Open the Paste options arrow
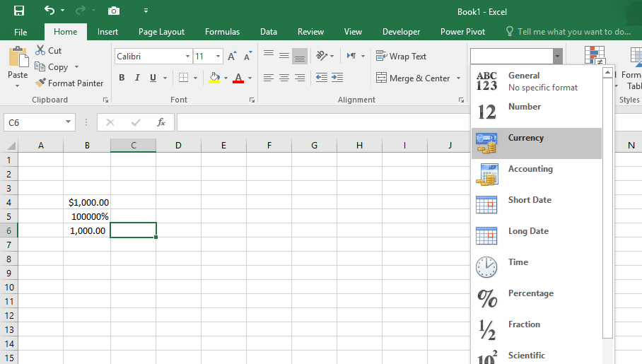Viewport: 642px width, 364px height. click(18, 86)
